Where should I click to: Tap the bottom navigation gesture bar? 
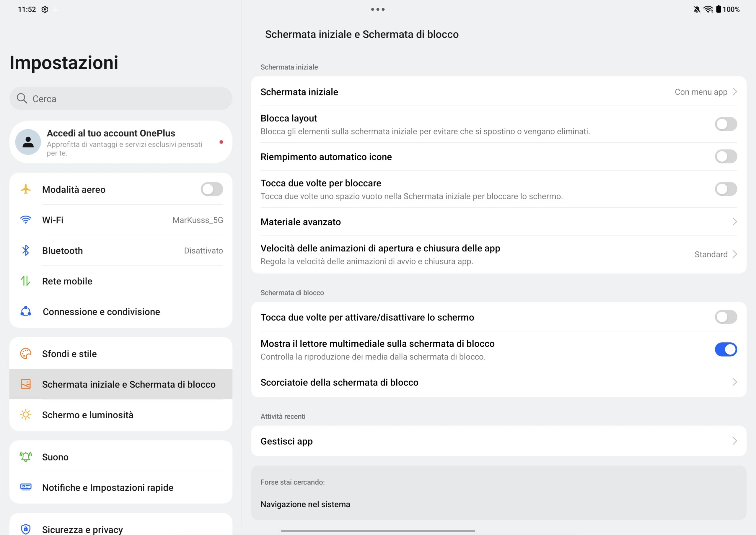tap(378, 531)
